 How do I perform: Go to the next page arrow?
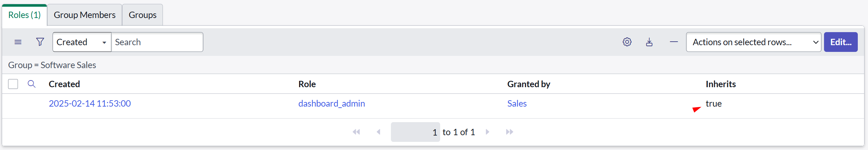pyautogui.click(x=488, y=132)
